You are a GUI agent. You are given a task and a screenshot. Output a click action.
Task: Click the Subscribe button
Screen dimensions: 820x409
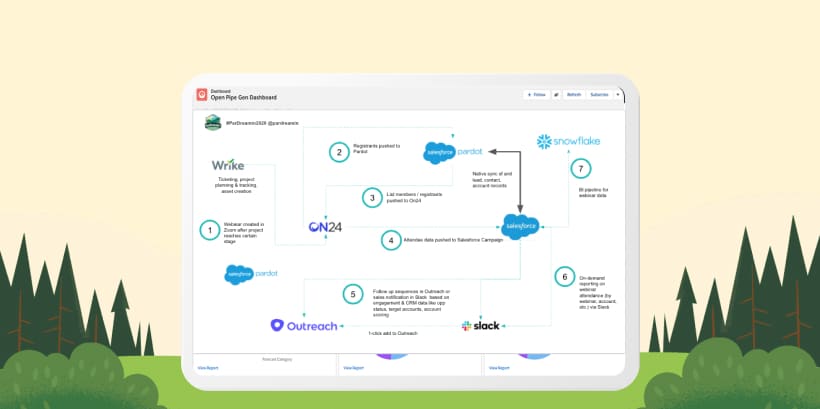pyautogui.click(x=599, y=94)
